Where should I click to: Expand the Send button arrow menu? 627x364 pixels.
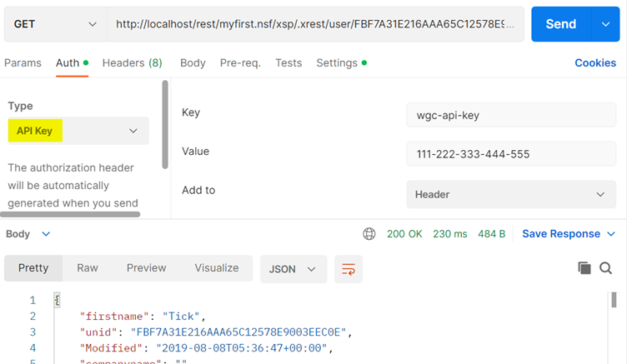pyautogui.click(x=605, y=24)
